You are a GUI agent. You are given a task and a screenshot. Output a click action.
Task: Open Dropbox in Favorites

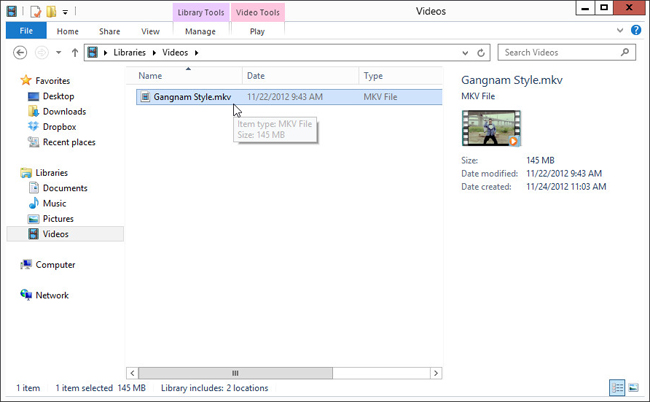click(x=59, y=127)
